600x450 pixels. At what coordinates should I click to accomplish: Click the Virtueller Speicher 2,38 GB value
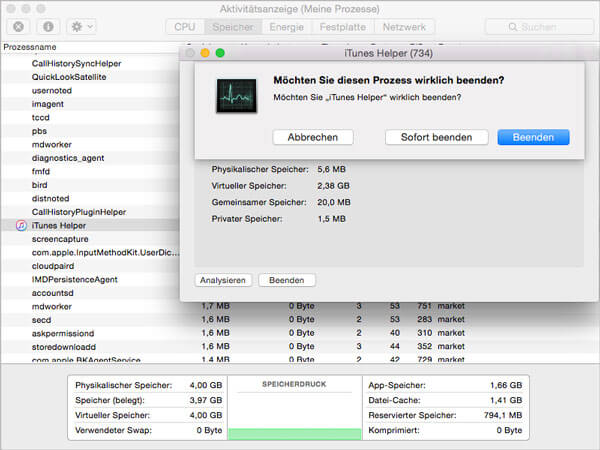point(333,186)
